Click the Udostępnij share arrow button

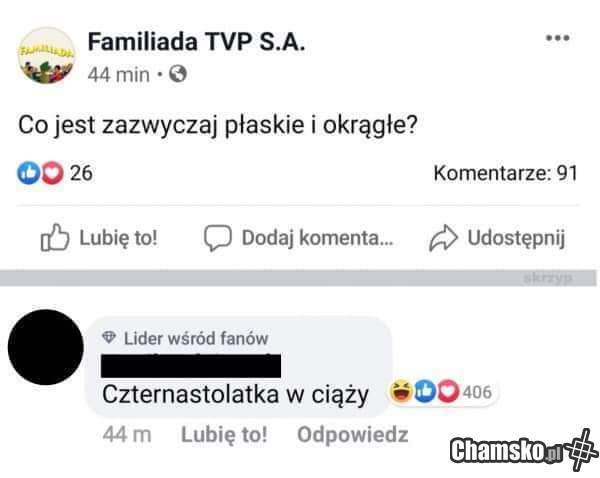[x=497, y=238]
